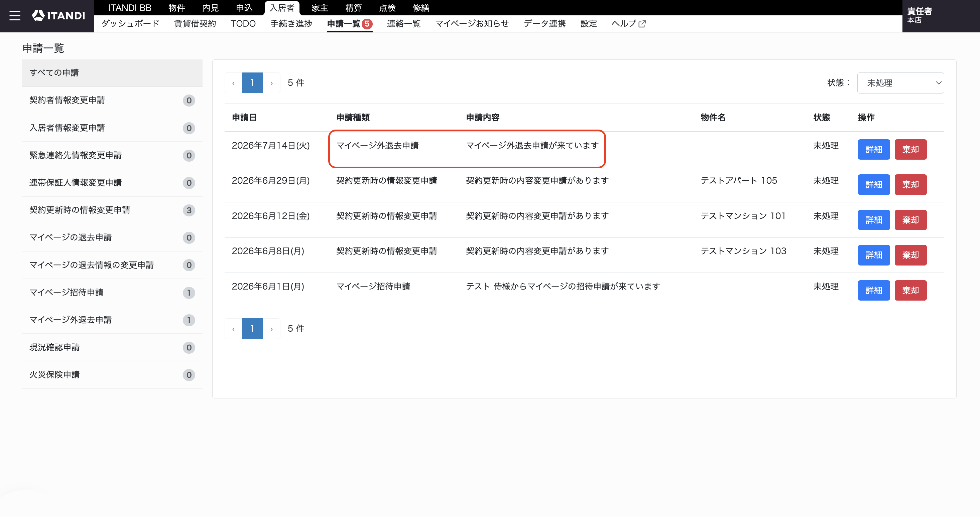This screenshot has height=517, width=980.
Task: Open the hamburger menu icon
Action: click(15, 16)
